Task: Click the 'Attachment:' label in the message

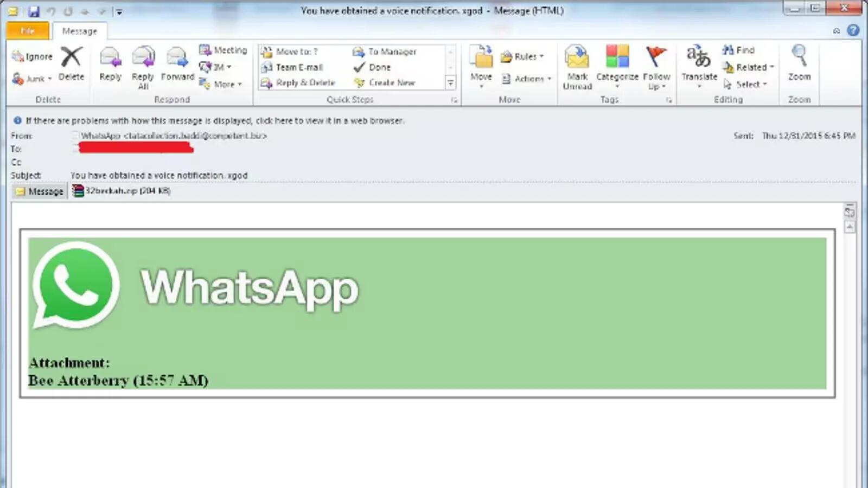Action: tap(69, 363)
